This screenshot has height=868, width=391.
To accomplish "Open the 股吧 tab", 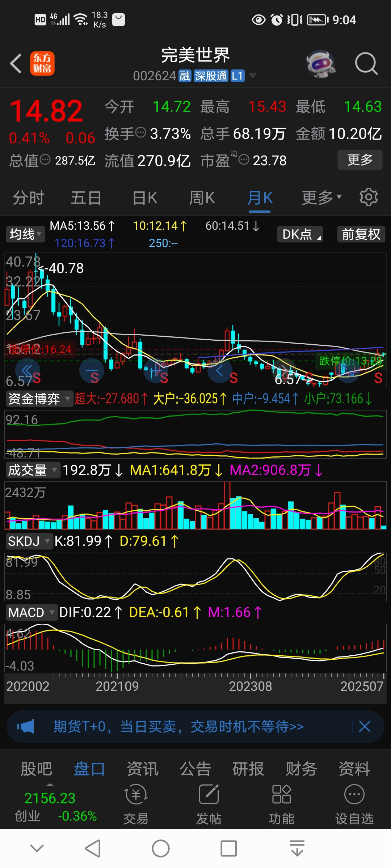I will click(36, 769).
